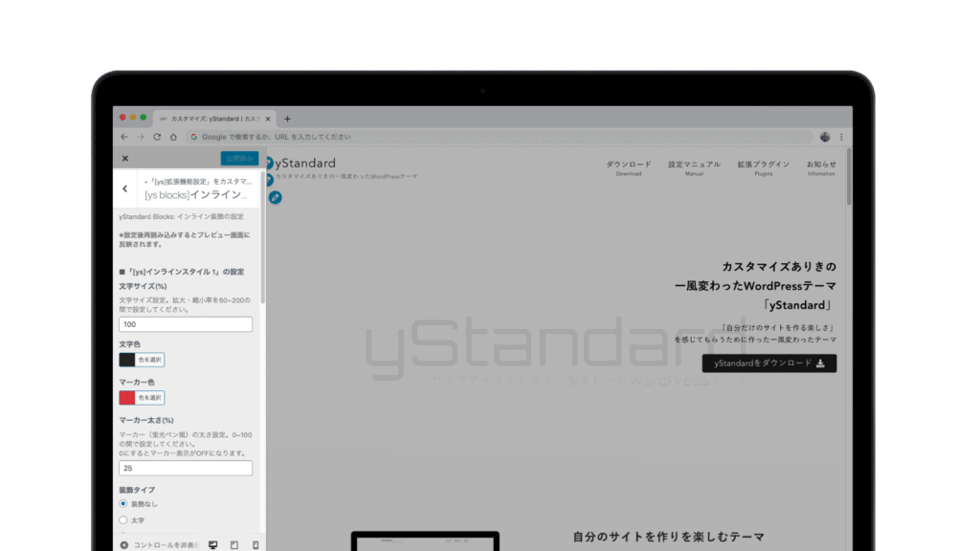Open the browser profile avatar
Viewport: 980px width, 551px height.
[825, 137]
